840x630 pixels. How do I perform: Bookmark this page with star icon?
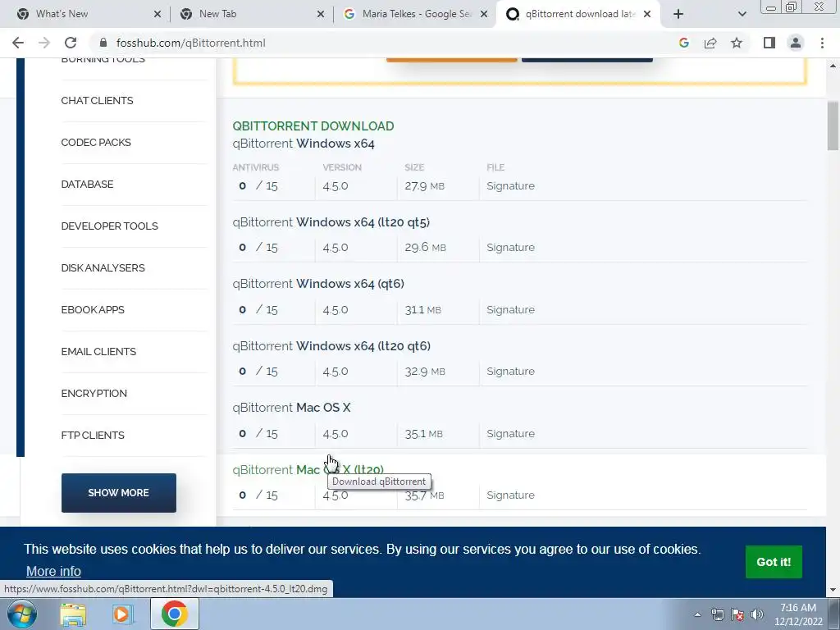point(737,43)
